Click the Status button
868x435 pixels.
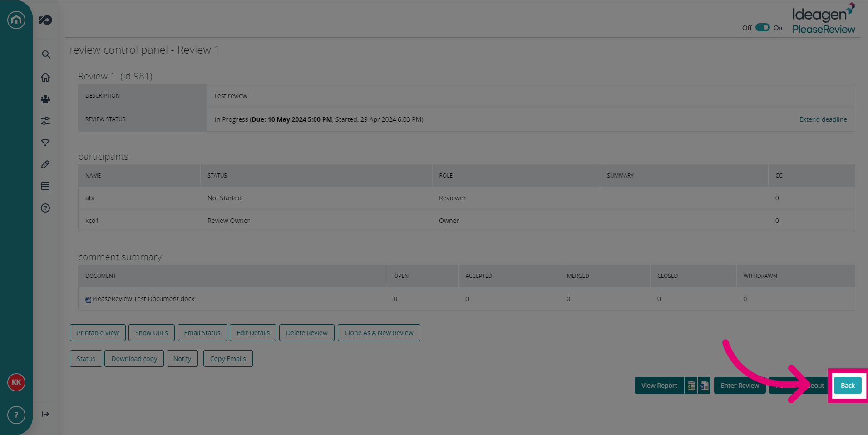[x=86, y=359]
